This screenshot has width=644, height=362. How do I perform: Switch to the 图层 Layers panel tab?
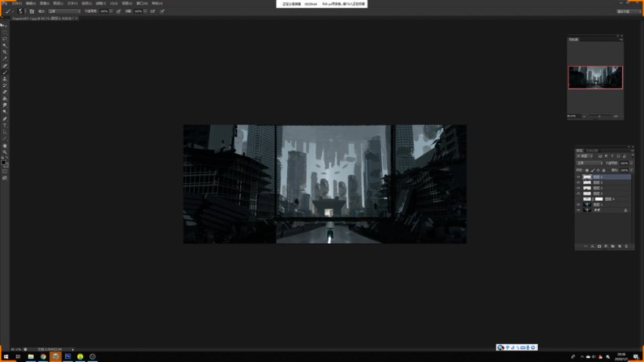tap(580, 150)
